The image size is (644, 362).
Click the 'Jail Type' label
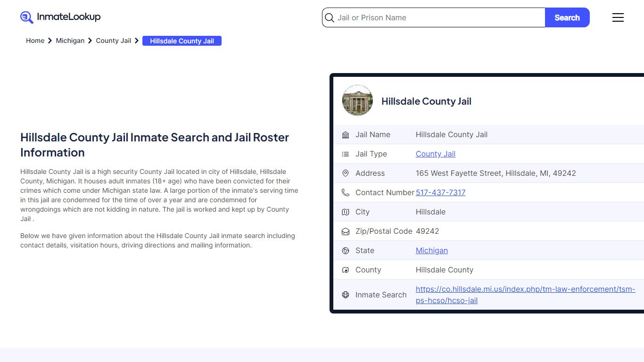click(372, 154)
